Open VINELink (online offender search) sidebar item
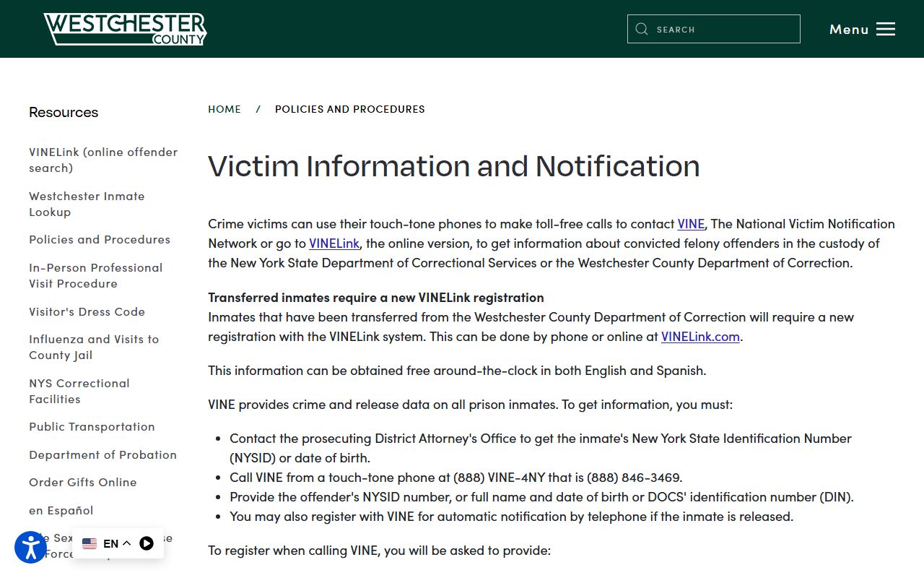924x578 pixels. pyautogui.click(x=103, y=160)
